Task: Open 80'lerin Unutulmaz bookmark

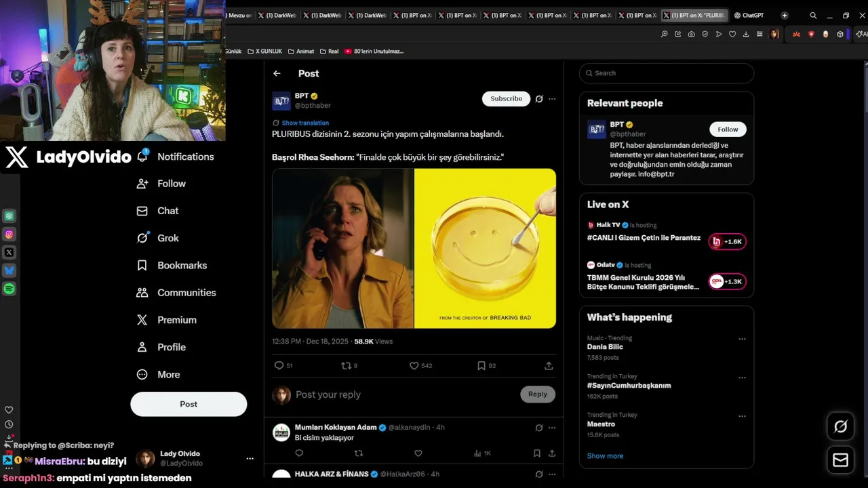Action: click(x=374, y=51)
